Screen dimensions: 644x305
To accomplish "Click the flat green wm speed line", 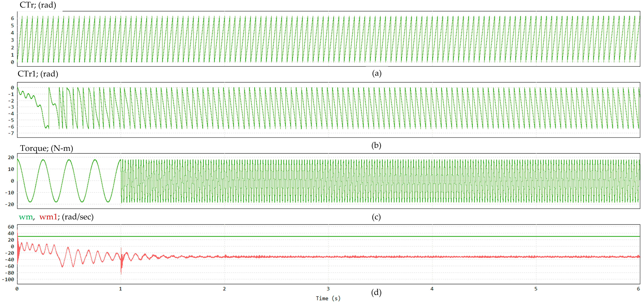I will pyautogui.click(x=325, y=236).
